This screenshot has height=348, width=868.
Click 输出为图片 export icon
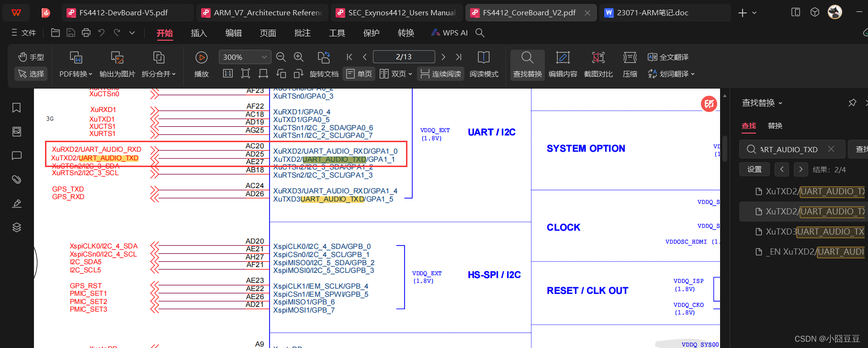tap(117, 58)
